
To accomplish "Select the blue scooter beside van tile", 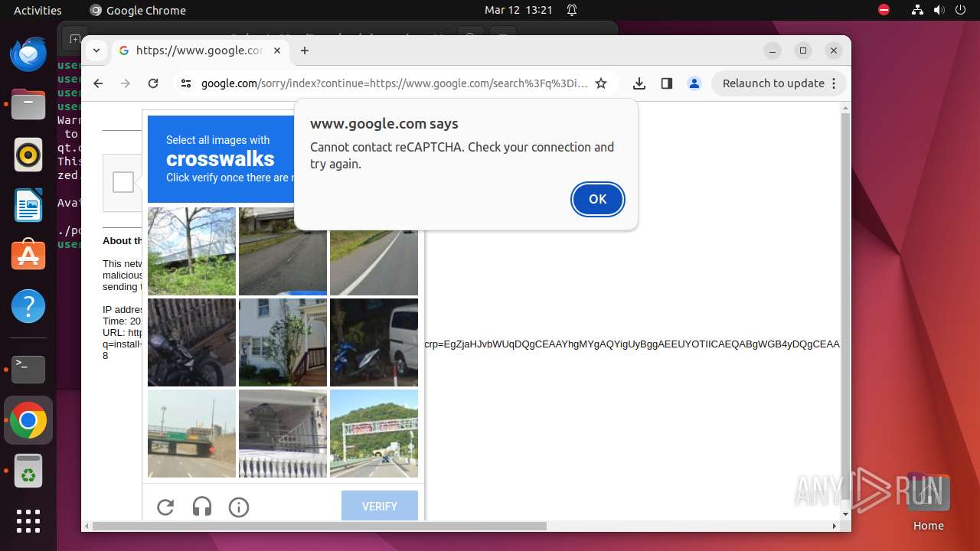I will tap(374, 342).
